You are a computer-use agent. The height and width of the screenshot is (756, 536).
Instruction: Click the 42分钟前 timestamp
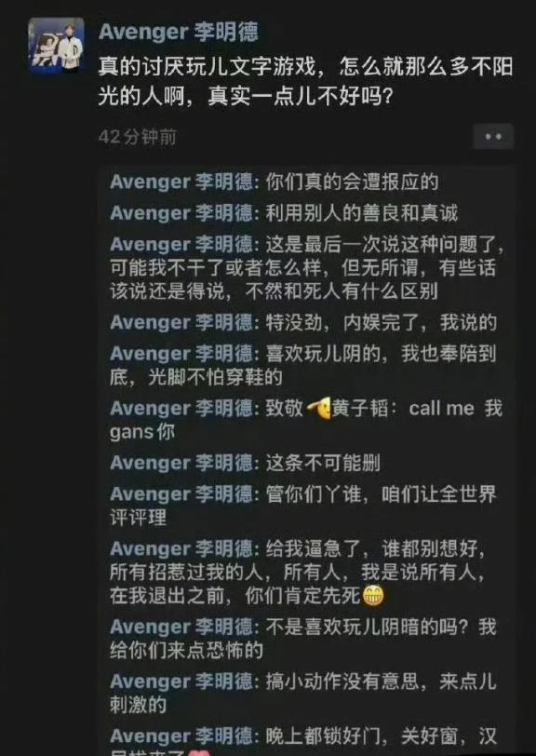point(138,138)
